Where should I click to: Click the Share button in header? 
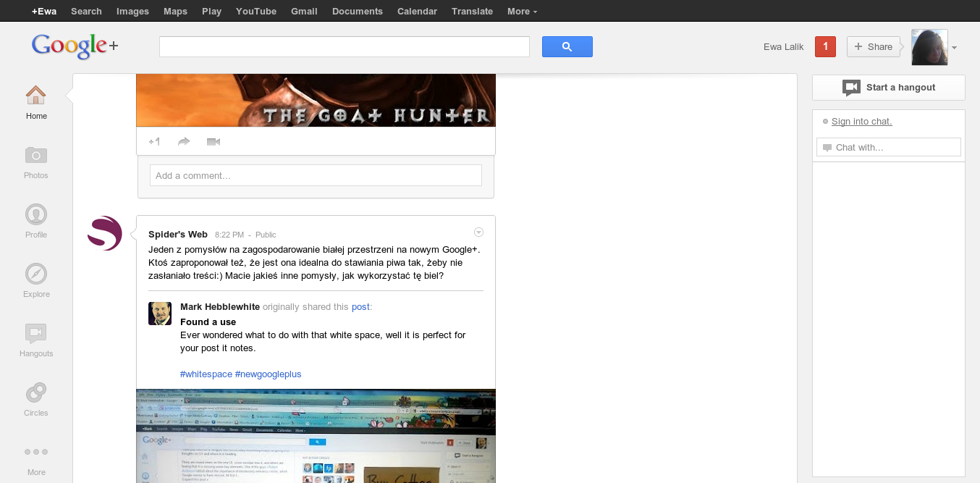click(x=874, y=46)
